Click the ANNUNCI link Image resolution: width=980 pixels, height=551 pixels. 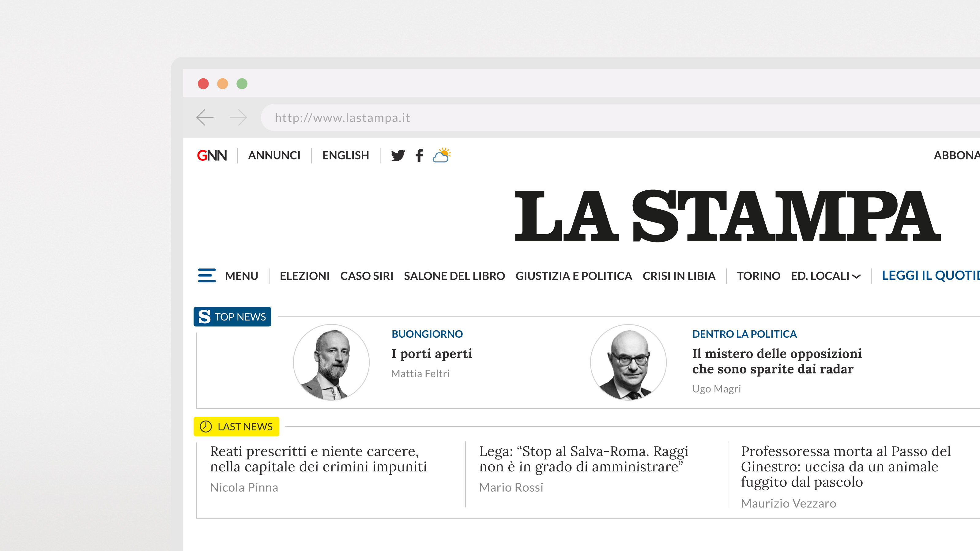tap(274, 156)
